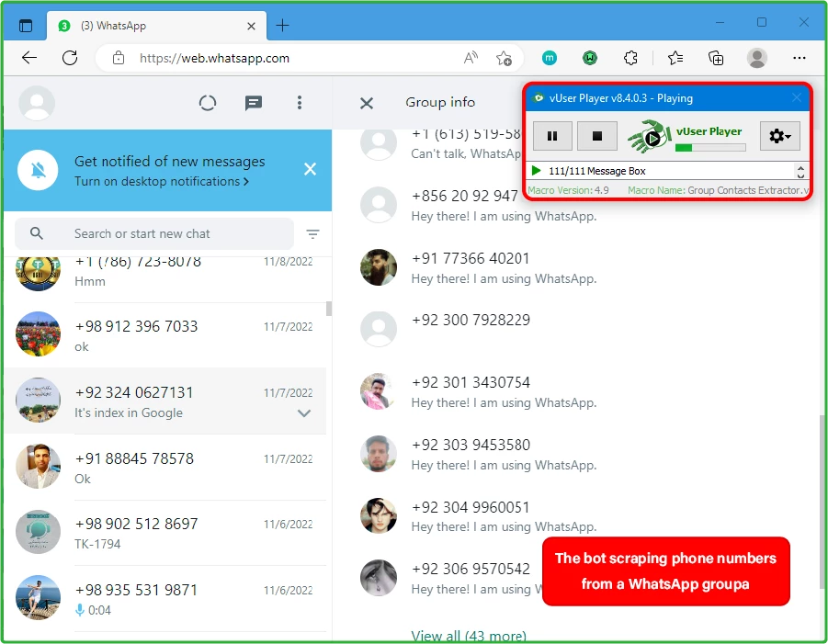Click the muted bell notification icon
The width and height of the screenshot is (828, 644).
[38, 170]
